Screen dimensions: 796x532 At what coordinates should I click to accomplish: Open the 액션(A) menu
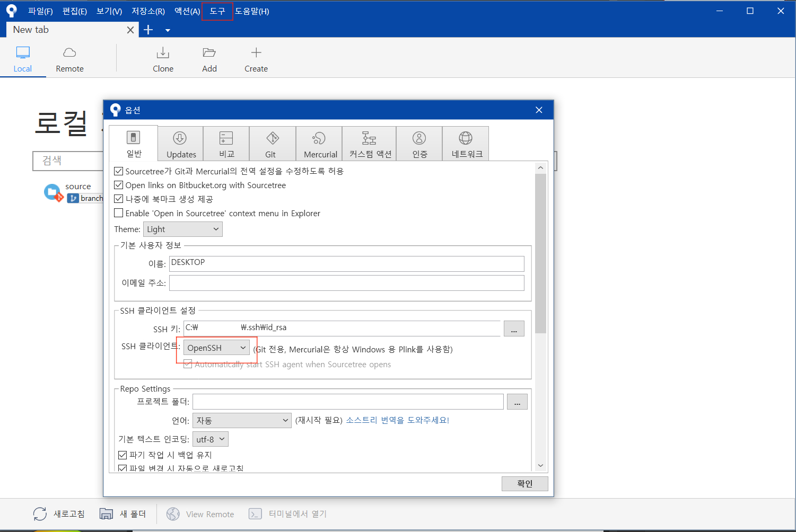click(x=187, y=11)
